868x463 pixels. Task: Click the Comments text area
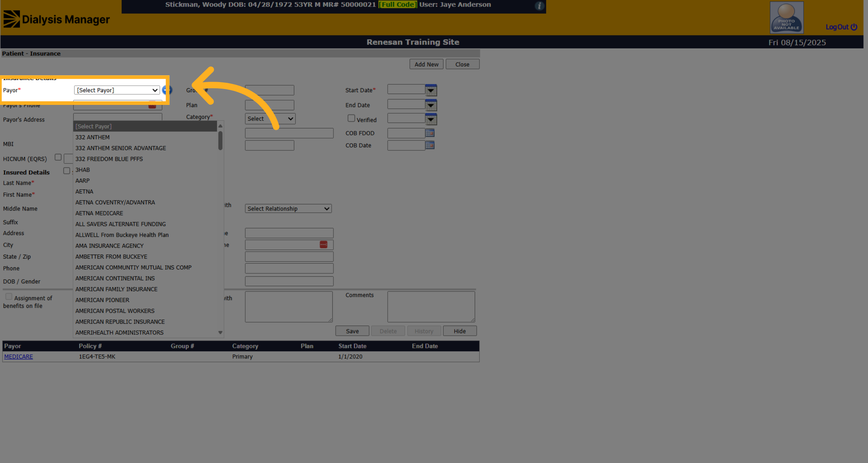431,307
